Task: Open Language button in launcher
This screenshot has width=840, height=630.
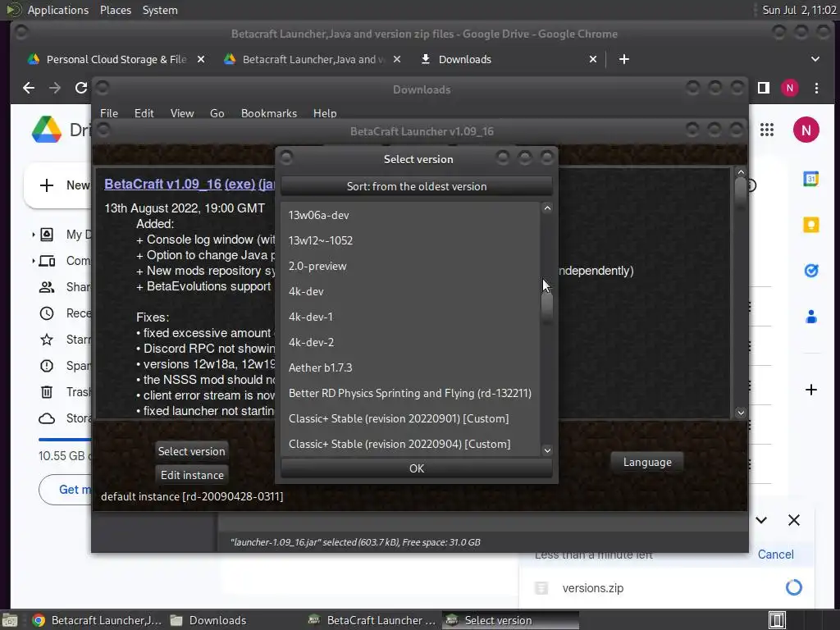Action: click(647, 462)
